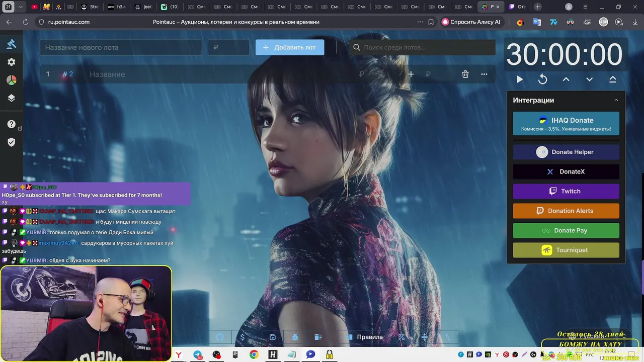Switch to the (10) browser tab
Viewport: 644px width, 362px height.
pyautogui.click(x=170, y=7)
